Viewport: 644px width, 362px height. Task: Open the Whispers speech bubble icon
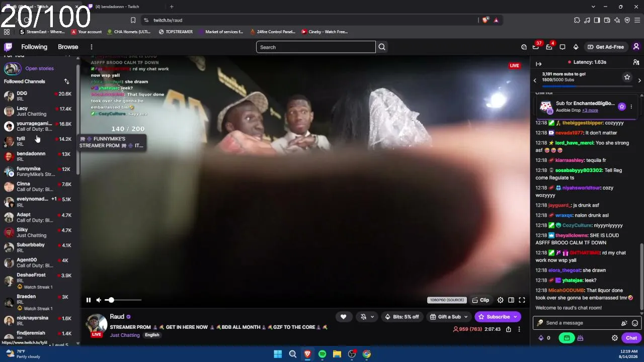(562, 47)
